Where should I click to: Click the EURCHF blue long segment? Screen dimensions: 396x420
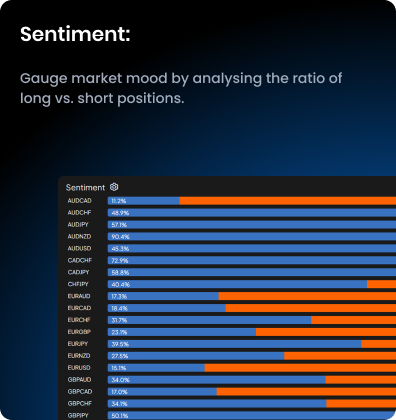coord(209,320)
